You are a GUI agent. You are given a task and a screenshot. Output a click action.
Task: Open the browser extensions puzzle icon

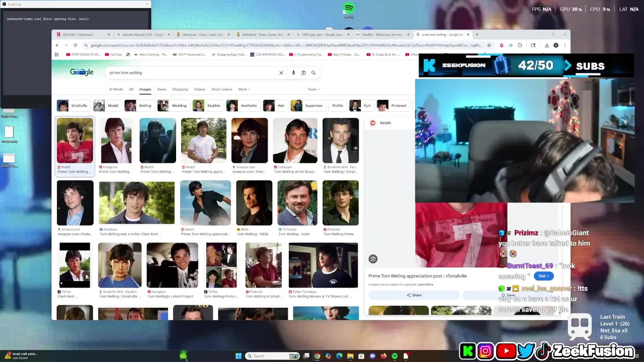520,45
